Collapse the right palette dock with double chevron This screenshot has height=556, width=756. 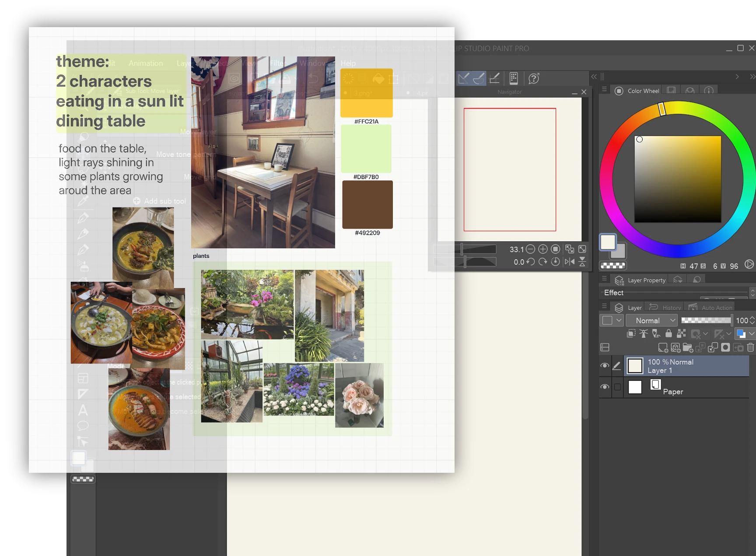tap(752, 77)
